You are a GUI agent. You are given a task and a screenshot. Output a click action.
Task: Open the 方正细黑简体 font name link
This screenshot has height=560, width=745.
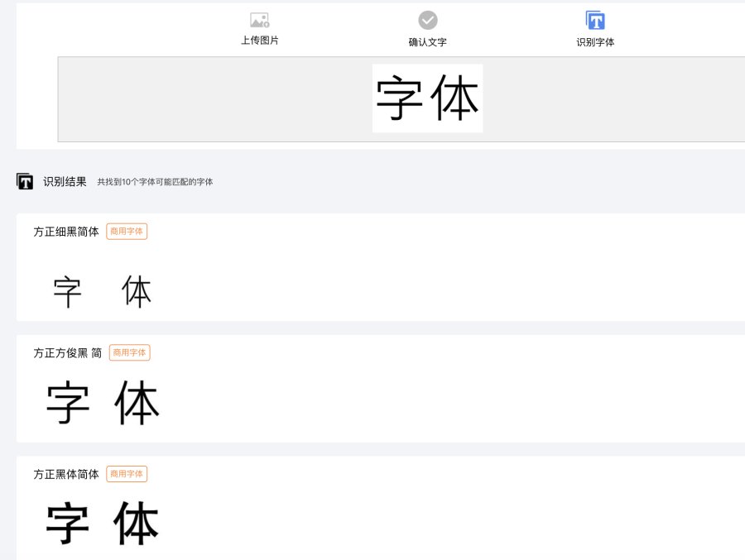click(x=66, y=232)
